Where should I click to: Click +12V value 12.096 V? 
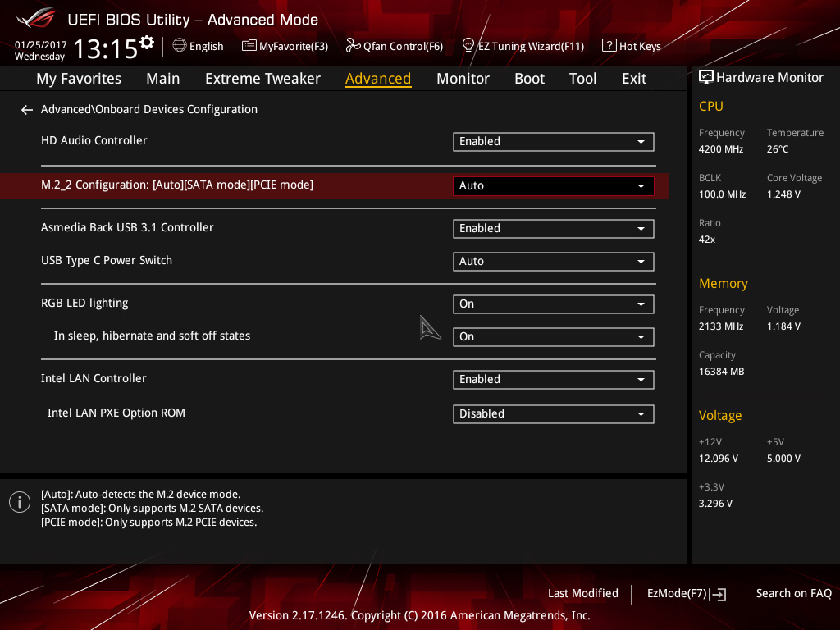(718, 459)
